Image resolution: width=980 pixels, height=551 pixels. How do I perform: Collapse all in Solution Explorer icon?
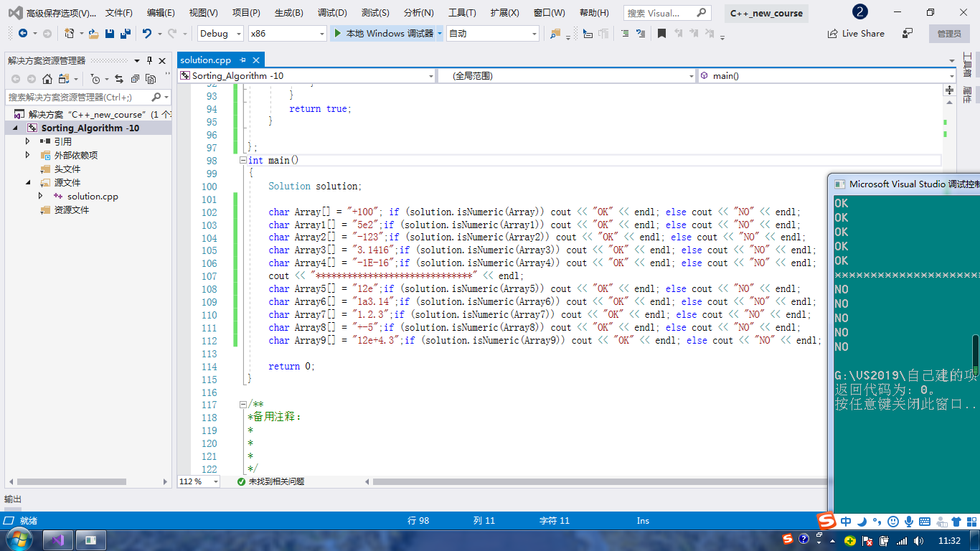pos(135,79)
